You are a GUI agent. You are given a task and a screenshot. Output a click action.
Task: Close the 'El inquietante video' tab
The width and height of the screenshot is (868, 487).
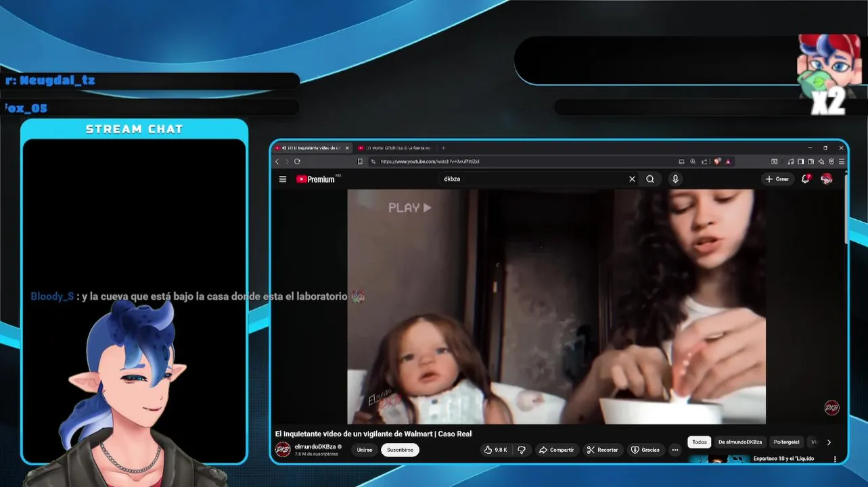pyautogui.click(x=348, y=147)
